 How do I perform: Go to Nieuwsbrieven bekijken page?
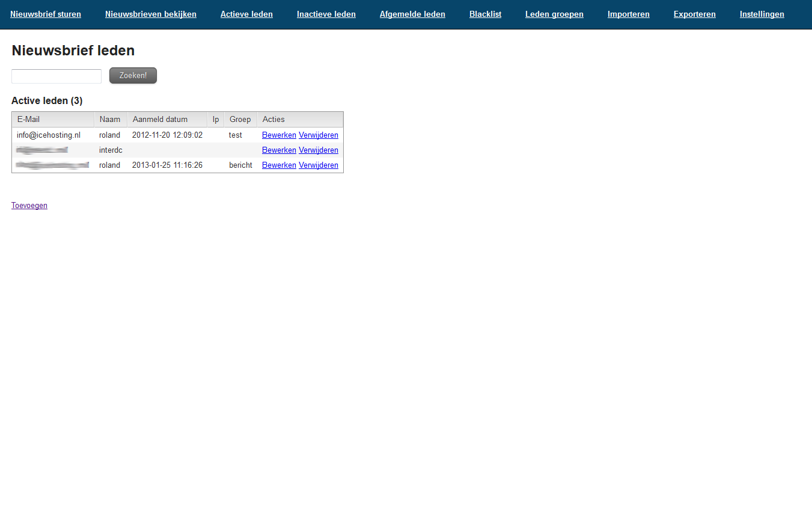150,14
